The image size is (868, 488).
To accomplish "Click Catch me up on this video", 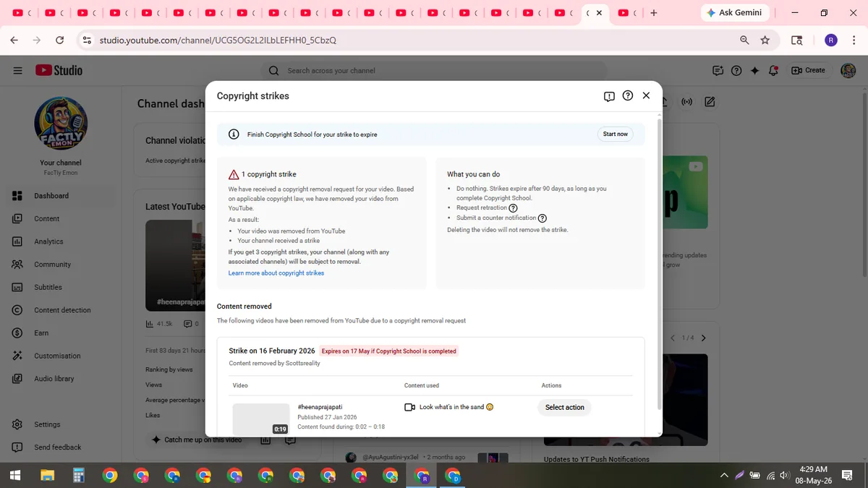I will click(x=197, y=440).
